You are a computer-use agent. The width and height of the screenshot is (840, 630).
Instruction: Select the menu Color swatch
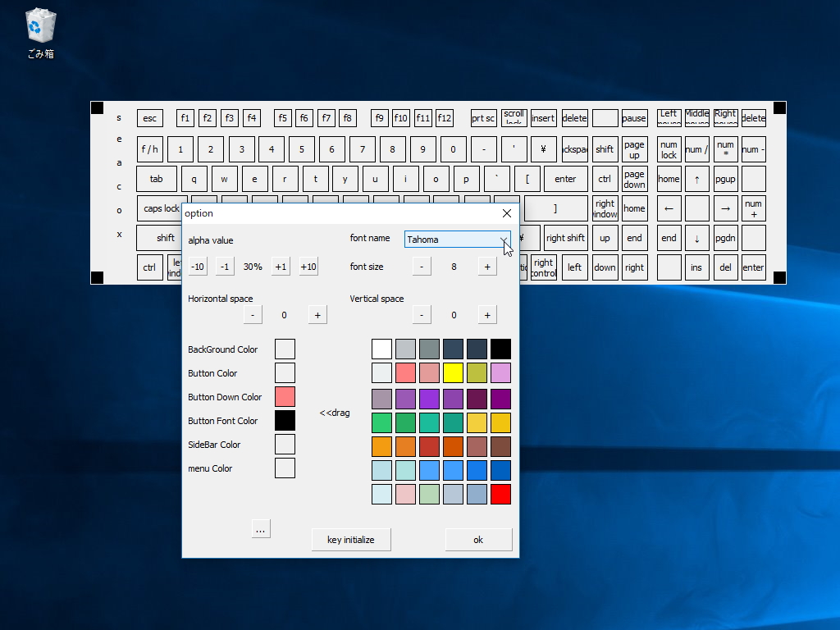pyautogui.click(x=285, y=468)
